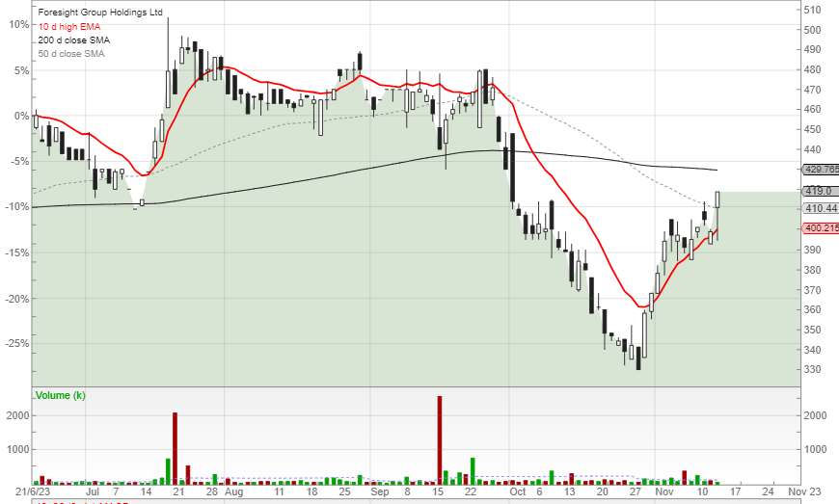839x504 pixels.
Task: Click the Nov 23 end date label
Action: point(804,491)
